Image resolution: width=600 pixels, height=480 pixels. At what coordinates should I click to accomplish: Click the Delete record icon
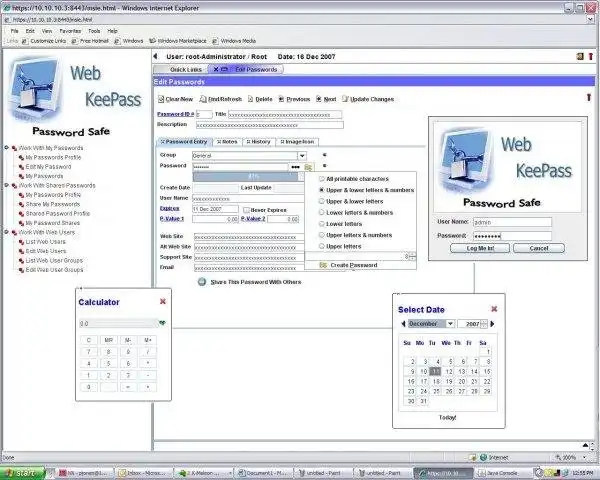point(251,99)
